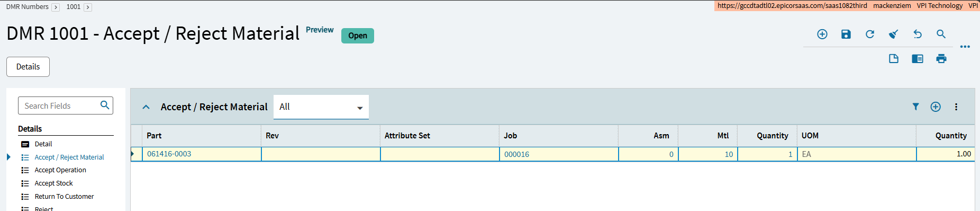Image resolution: width=980 pixels, height=211 pixels.
Task: Open the All filter dropdown
Action: pos(321,107)
